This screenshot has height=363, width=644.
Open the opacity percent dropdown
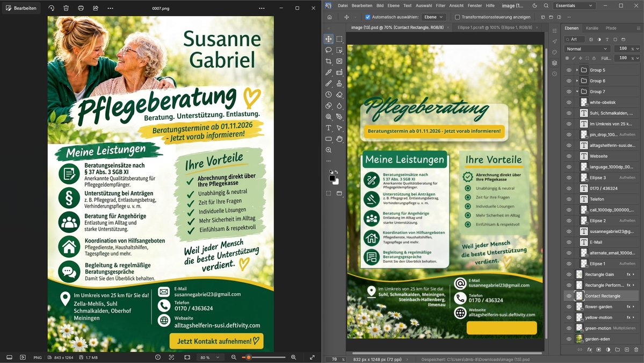coord(638,49)
